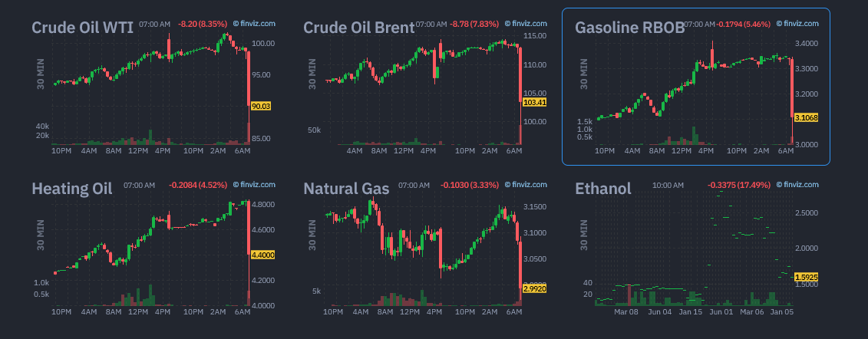Click the -8.20 (8.35%) change on WTI

click(x=202, y=24)
